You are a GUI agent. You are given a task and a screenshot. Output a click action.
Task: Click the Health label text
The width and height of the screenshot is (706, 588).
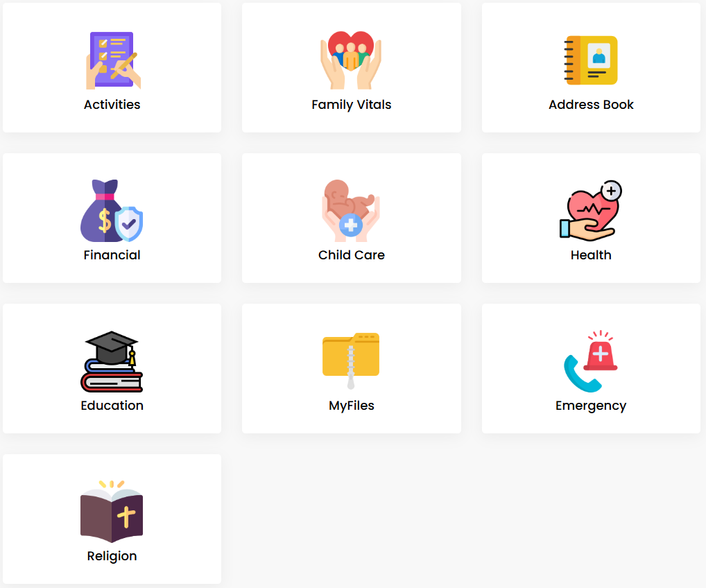pyautogui.click(x=591, y=255)
